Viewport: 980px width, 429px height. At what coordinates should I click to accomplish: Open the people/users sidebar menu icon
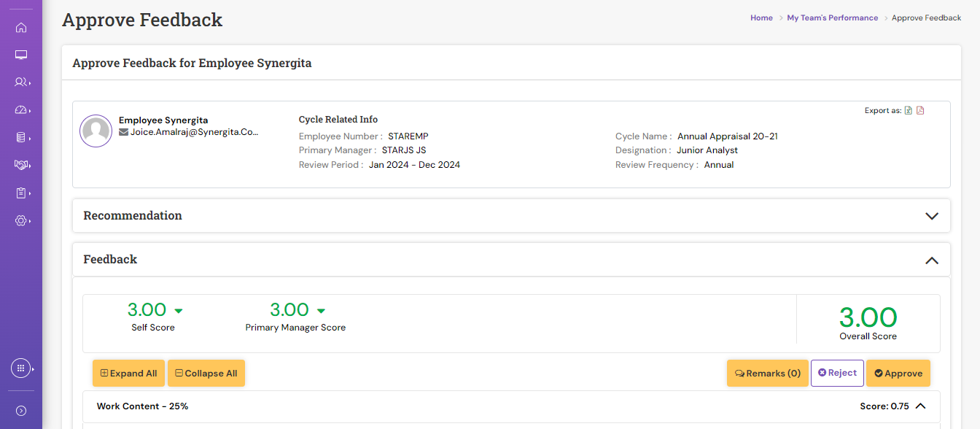pyautogui.click(x=21, y=82)
